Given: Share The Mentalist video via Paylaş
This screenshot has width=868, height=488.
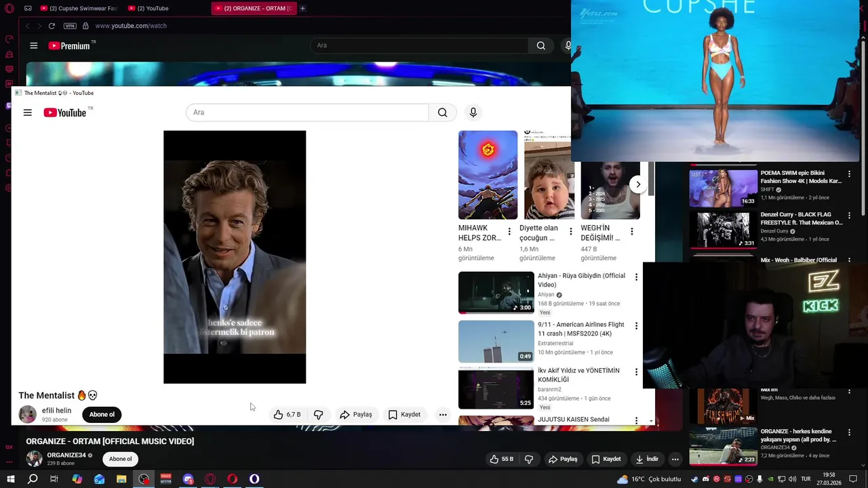Looking at the screenshot, I should (x=356, y=414).
